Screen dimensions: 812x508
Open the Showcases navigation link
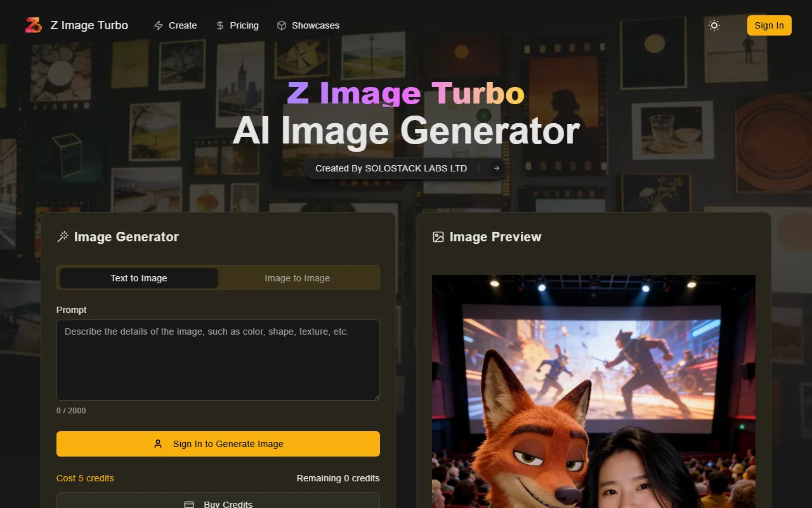[315, 25]
